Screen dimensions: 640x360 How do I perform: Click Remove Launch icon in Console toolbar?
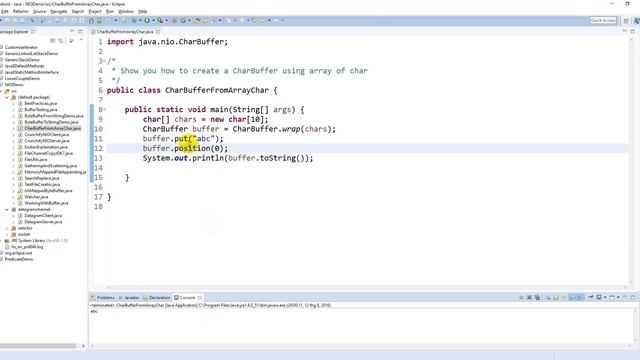tap(529, 298)
